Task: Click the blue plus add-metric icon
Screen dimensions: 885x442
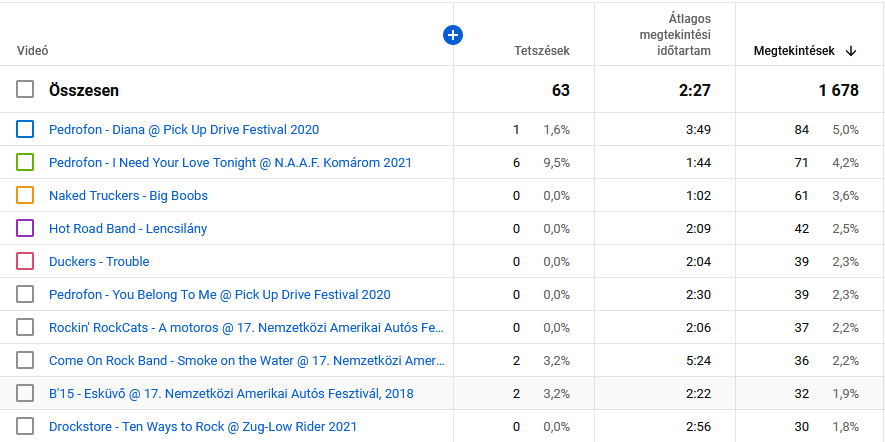Action: [453, 35]
